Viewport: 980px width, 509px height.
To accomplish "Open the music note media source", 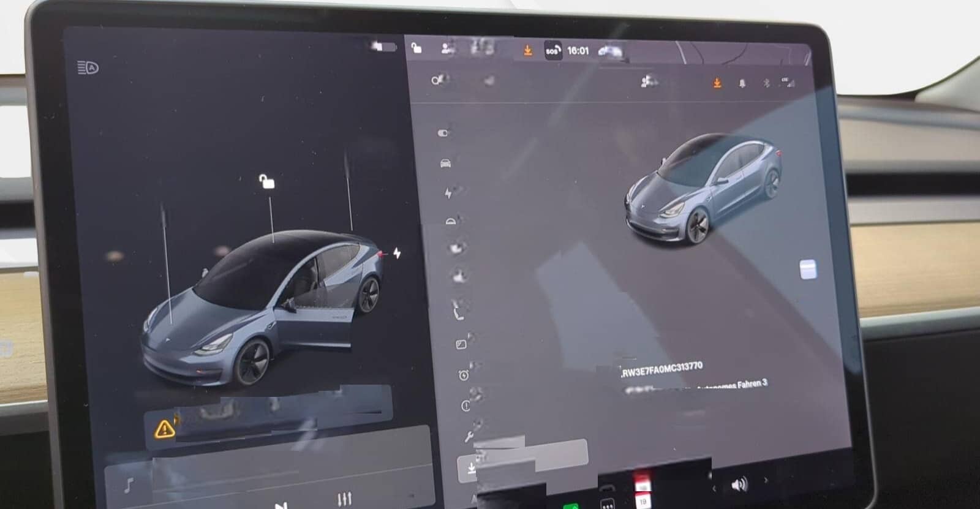I will [129, 486].
